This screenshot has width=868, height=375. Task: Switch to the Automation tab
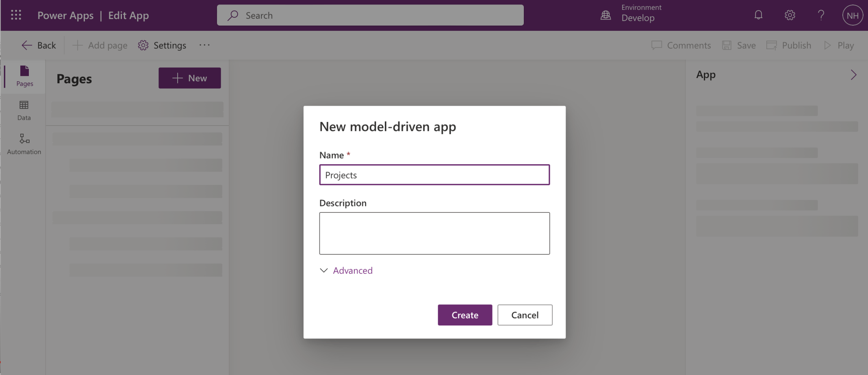24,144
